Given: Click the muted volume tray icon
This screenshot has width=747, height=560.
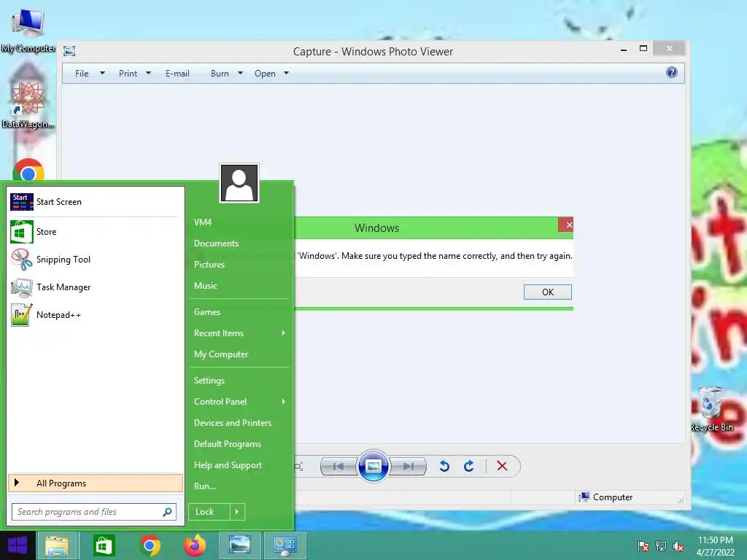Looking at the screenshot, I should coord(678,546).
